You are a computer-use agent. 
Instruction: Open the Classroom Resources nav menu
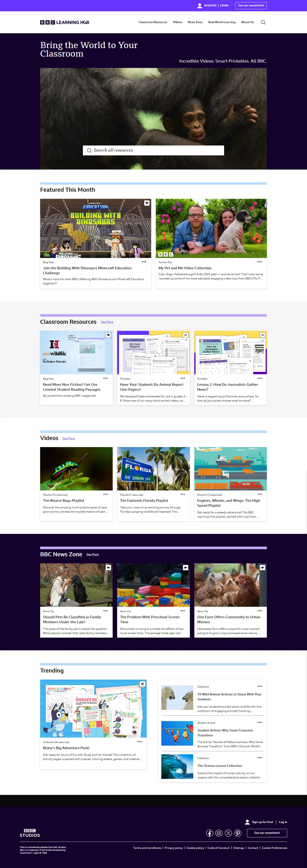153,22
